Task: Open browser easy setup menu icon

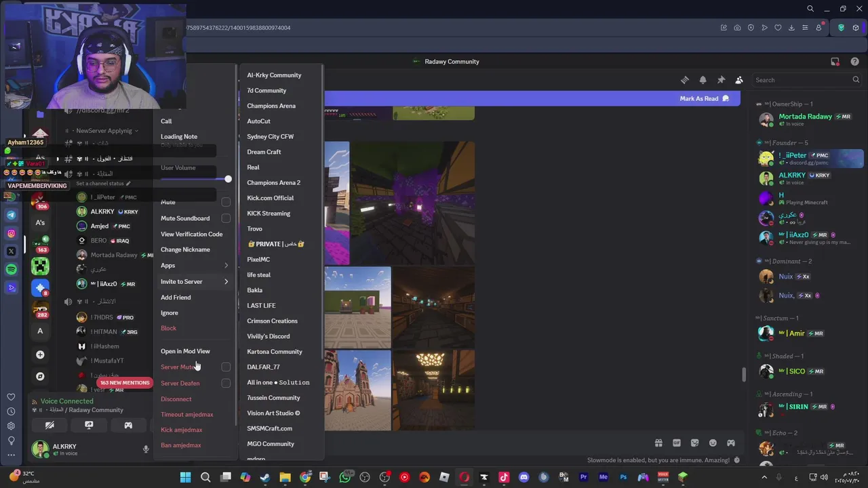Action: point(805,28)
